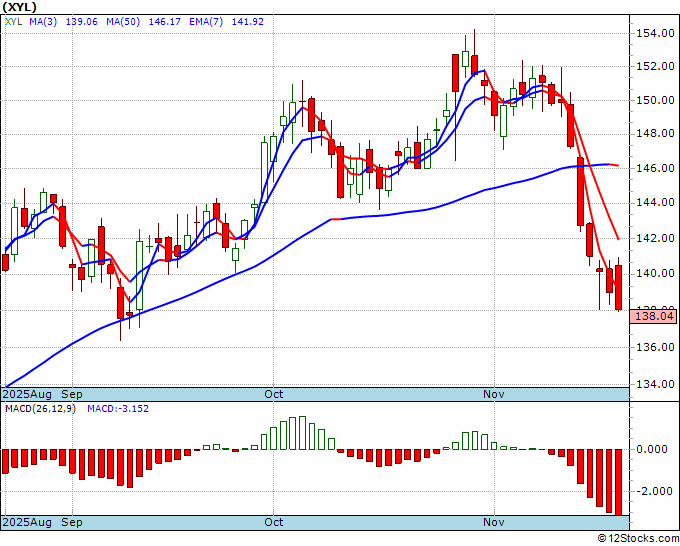The height and width of the screenshot is (546, 680).
Task: Click the MACD:-3.152 value label
Action: point(118,409)
